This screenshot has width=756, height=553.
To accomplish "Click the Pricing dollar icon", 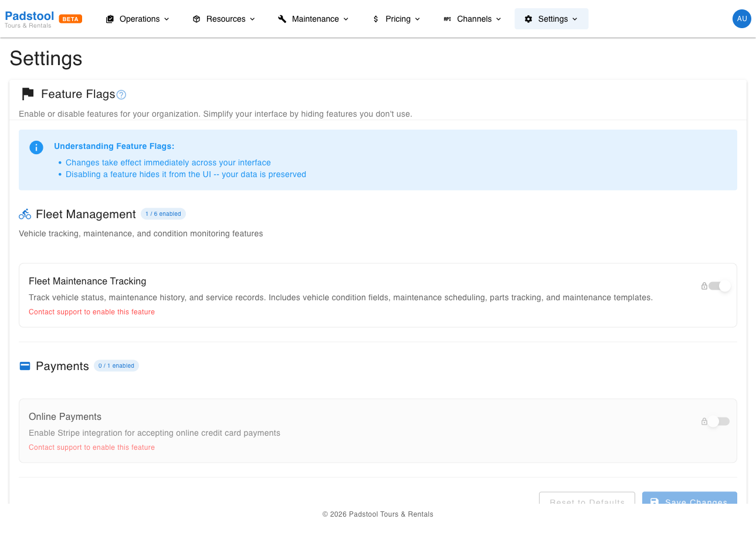I will (376, 19).
